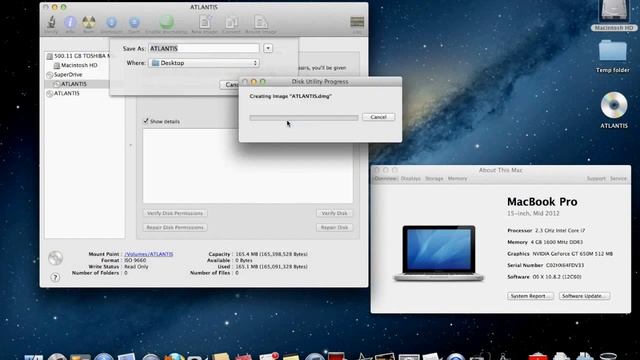Click Repair Disk button
This screenshot has width=640, height=360.
point(334,227)
